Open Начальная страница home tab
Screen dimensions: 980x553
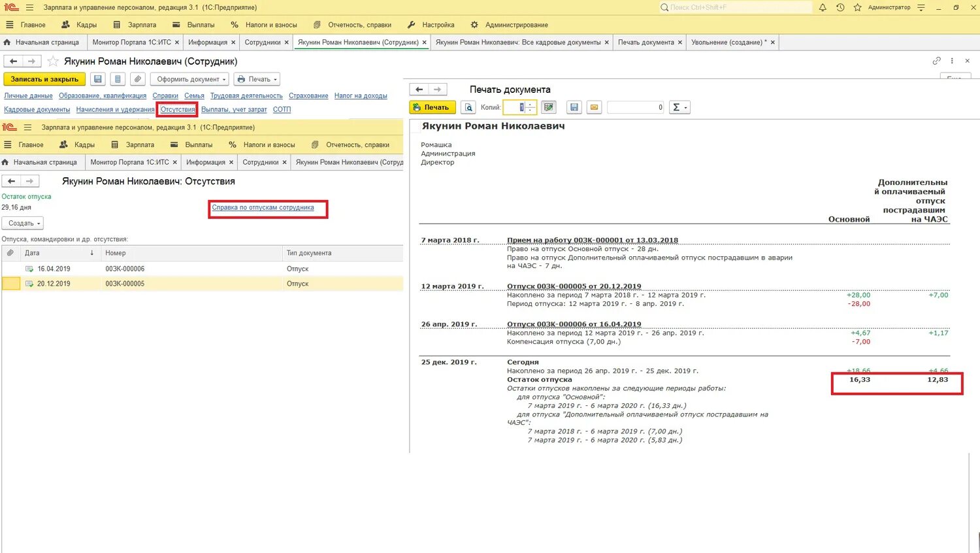tap(41, 42)
